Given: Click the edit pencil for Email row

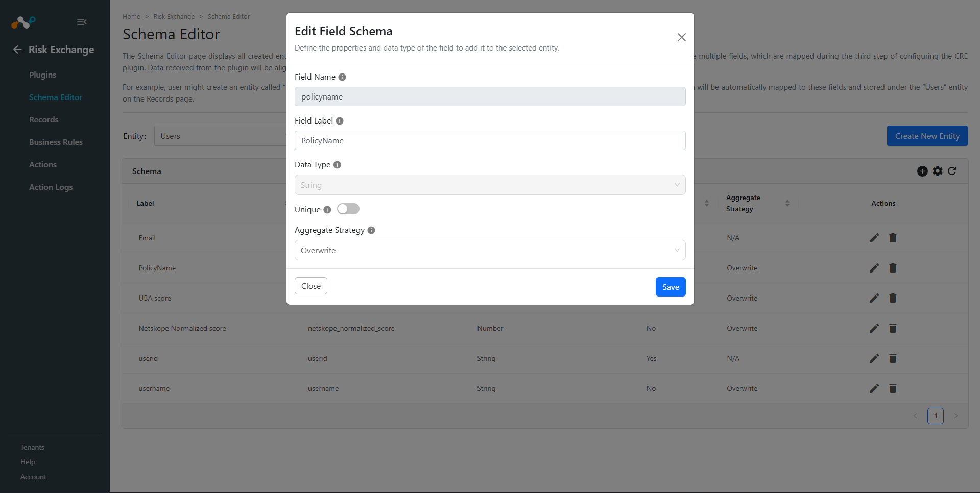Looking at the screenshot, I should (x=874, y=238).
